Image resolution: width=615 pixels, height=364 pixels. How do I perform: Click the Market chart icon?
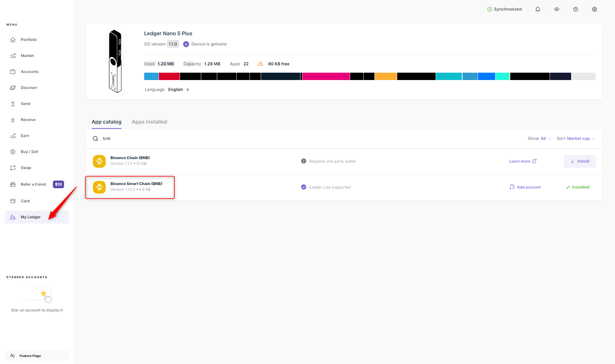point(13,56)
